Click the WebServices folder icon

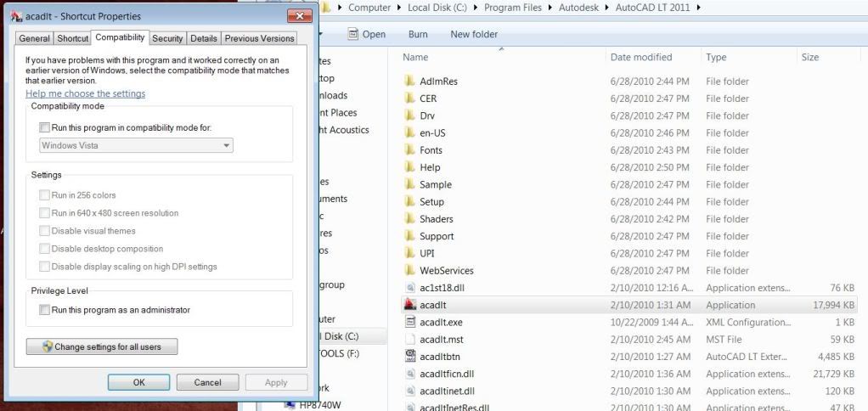409,270
